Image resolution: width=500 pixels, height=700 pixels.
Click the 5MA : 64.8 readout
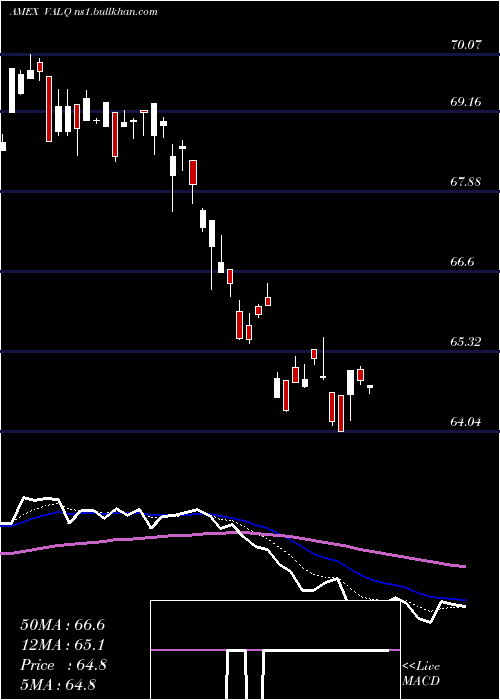tap(58, 685)
